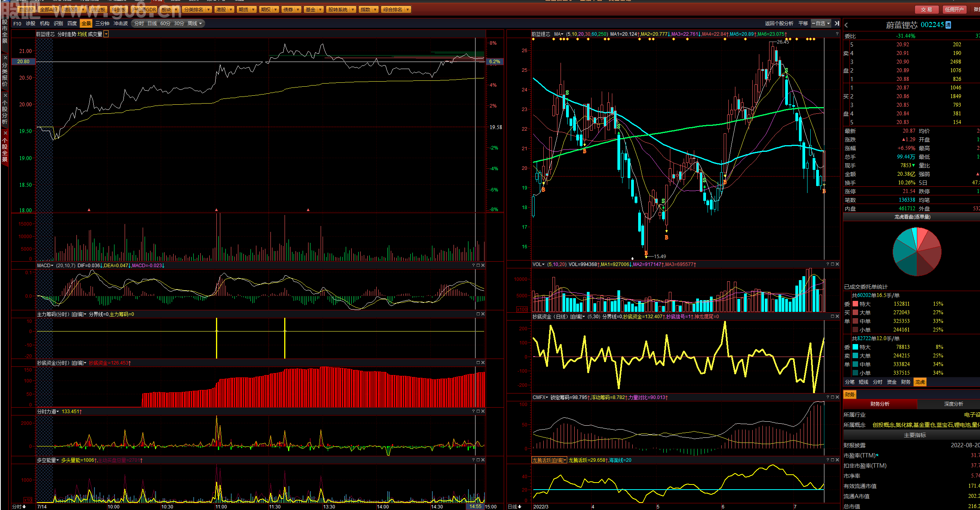Click the 科创板 toolbar button
This screenshot has width=980, height=510.
pyautogui.click(x=118, y=9)
